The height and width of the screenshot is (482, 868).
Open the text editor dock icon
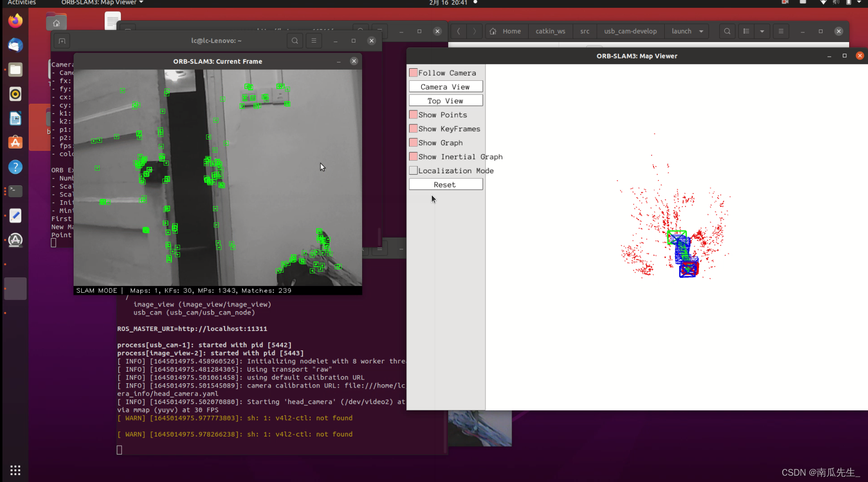click(15, 215)
